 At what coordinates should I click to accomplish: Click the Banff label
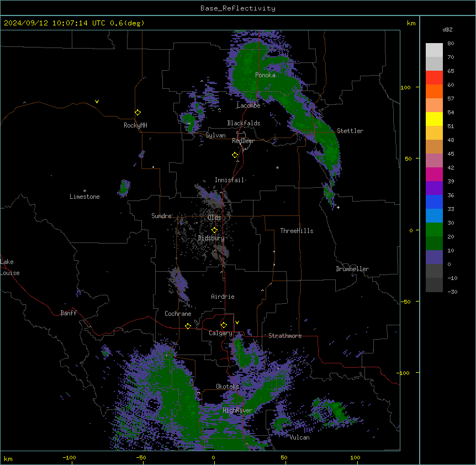68,313
